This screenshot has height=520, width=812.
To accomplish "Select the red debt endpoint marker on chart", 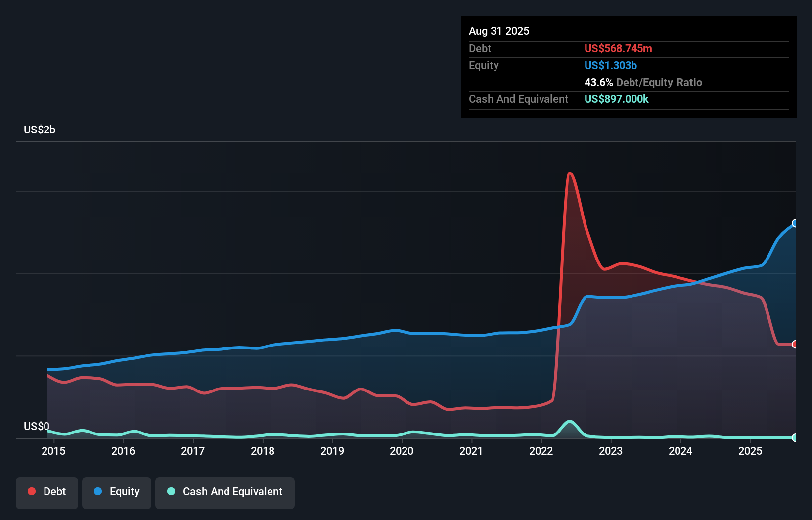I will coord(795,345).
